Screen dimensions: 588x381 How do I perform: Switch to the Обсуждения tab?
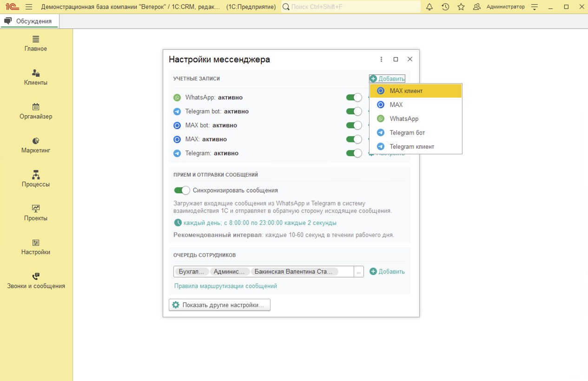tap(30, 21)
